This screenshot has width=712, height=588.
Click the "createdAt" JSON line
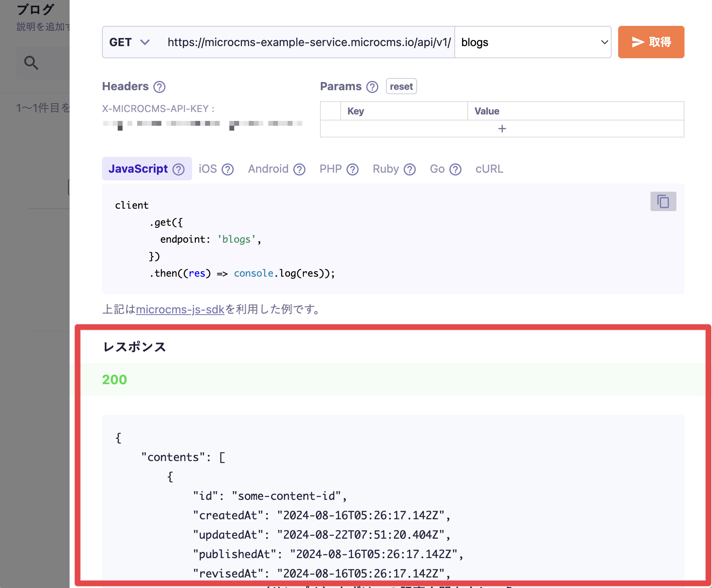coord(322,515)
